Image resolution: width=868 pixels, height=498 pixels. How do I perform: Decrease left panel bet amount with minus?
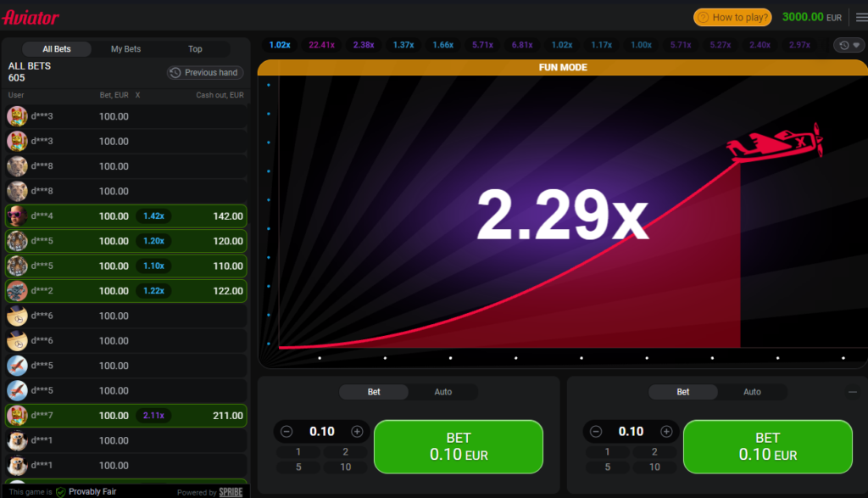click(x=287, y=432)
